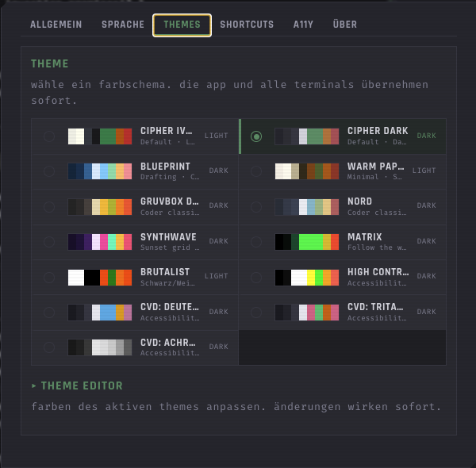476x468 pixels.
Task: Click the CIPHER DARK theme name
Action: (378, 131)
